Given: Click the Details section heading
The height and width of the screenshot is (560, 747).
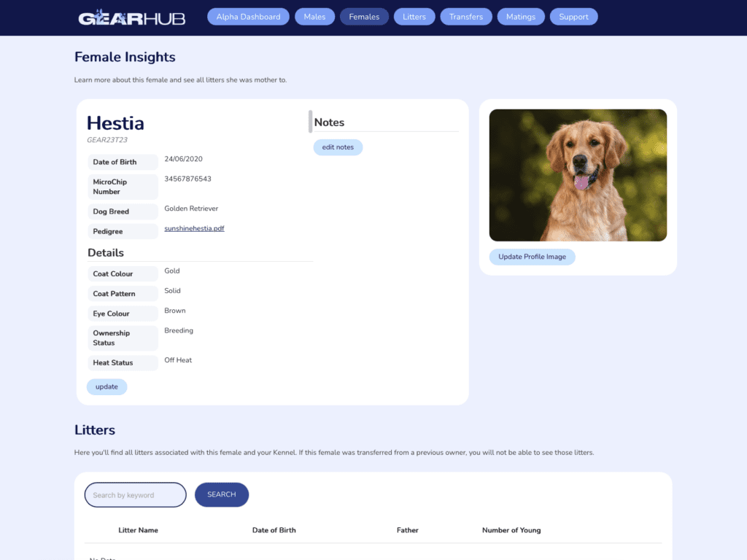Looking at the screenshot, I should pos(106,253).
